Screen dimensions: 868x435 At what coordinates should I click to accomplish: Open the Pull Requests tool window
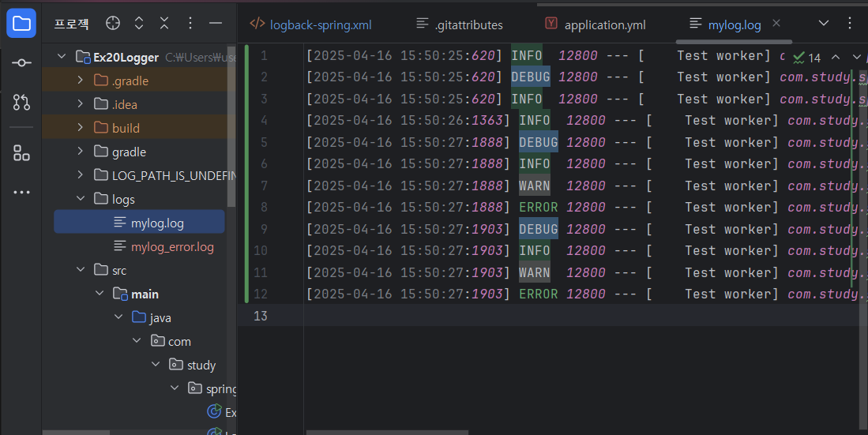tap(21, 102)
